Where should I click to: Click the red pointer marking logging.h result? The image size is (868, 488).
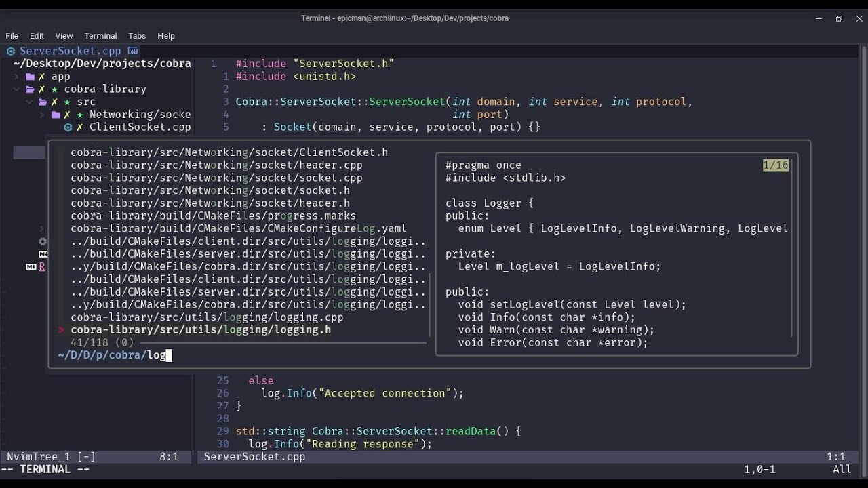click(x=61, y=330)
